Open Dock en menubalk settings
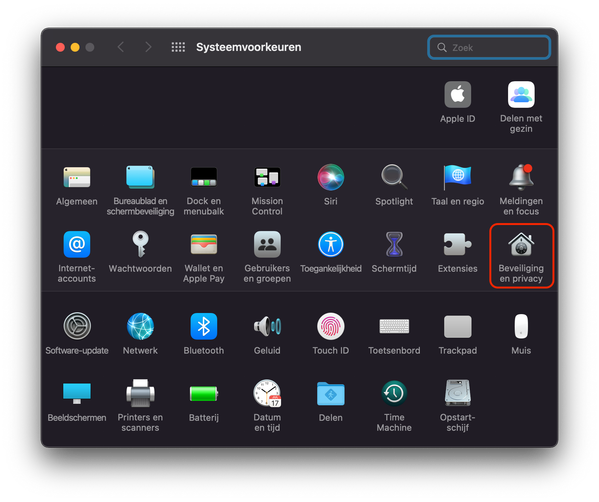This screenshot has width=599, height=502. (x=204, y=177)
